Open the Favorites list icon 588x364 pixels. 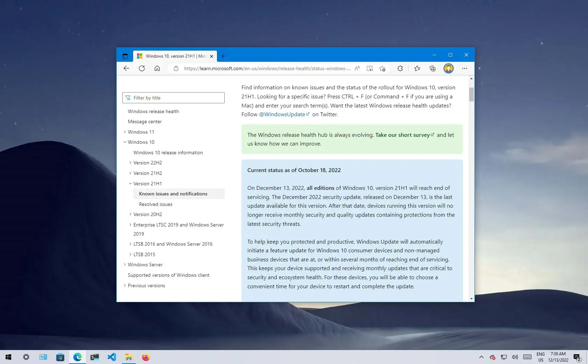(x=417, y=68)
